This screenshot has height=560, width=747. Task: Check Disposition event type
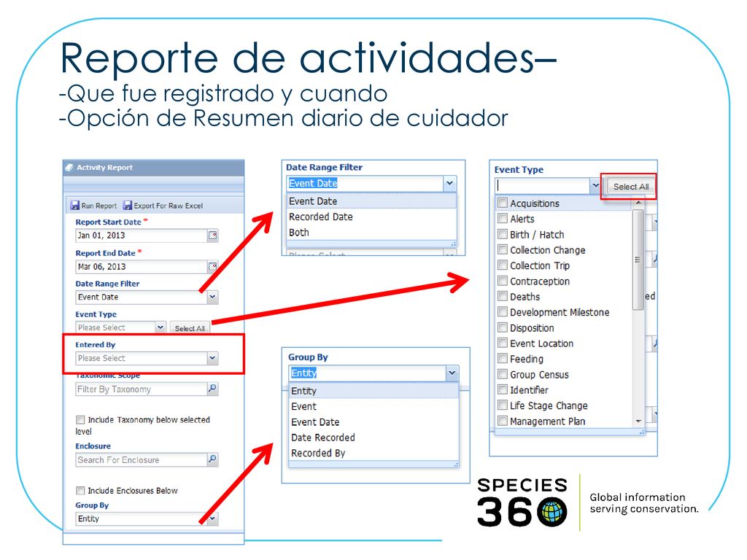point(502,327)
